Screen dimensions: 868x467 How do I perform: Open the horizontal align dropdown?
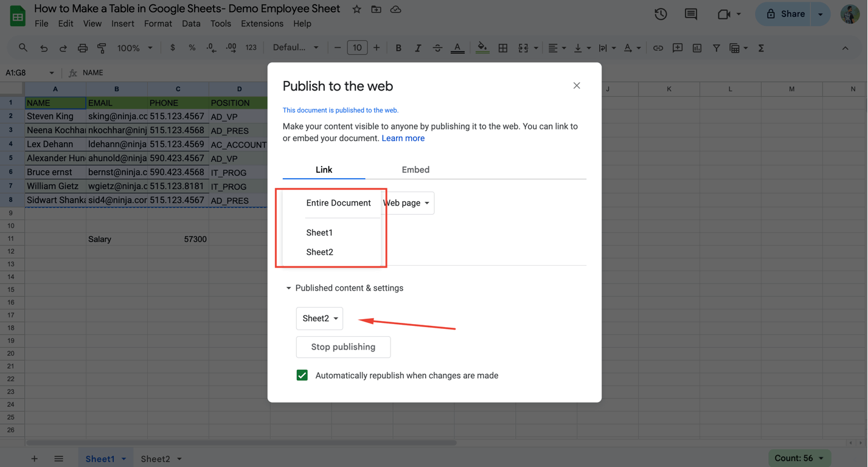pos(557,48)
